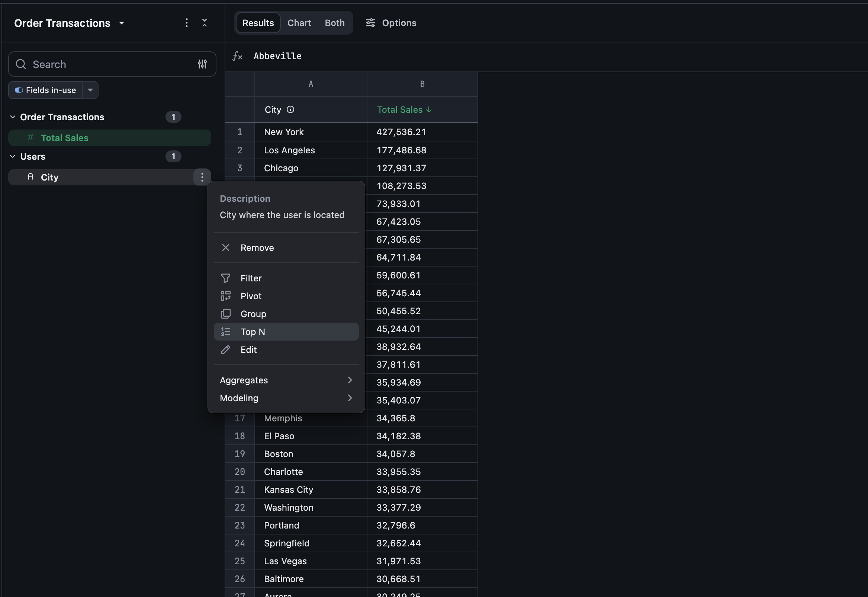Click the Los Angeles cell
The image size is (868, 597).
(311, 150)
